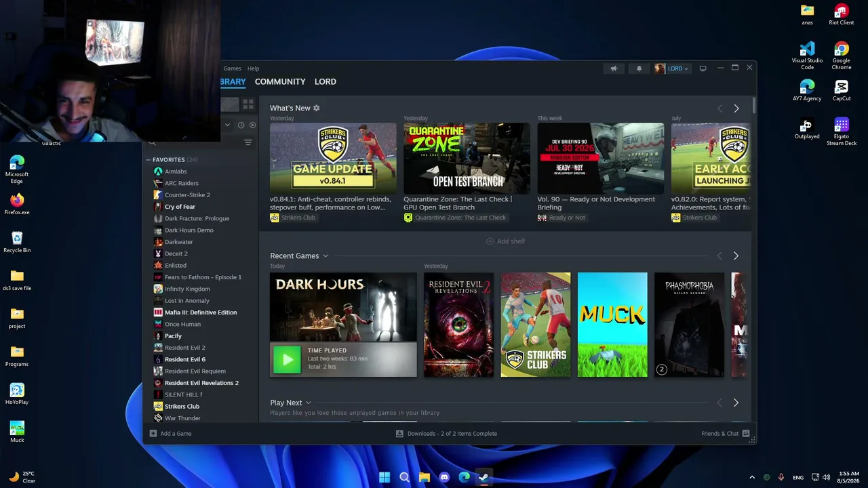Play Dark Hours with the green play button
This screenshot has width=868, height=488.
pyautogui.click(x=287, y=360)
